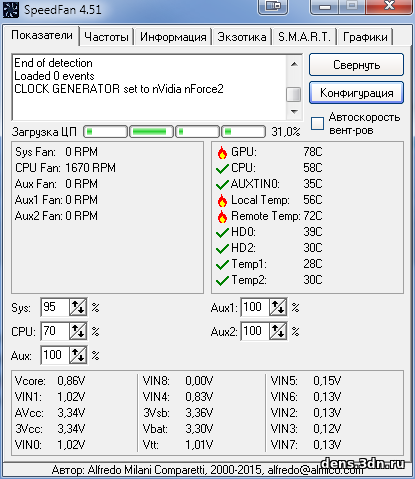Click the Aux2 fan speed spinner arrows
The height and width of the screenshot is (479, 415).
278,331
